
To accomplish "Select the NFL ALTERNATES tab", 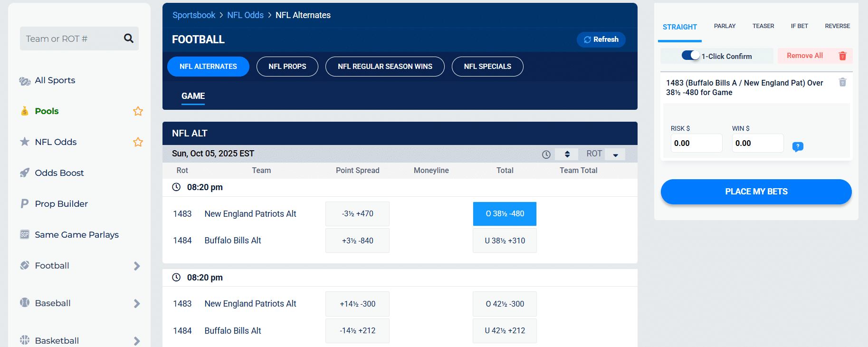I will point(208,67).
